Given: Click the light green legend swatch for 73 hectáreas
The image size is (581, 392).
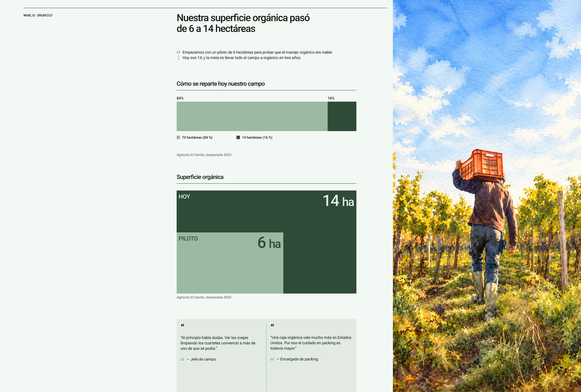Looking at the screenshot, I should tap(178, 137).
